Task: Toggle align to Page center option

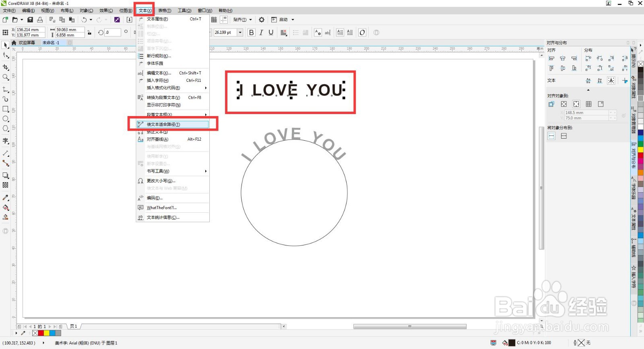Action: pyautogui.click(x=576, y=104)
